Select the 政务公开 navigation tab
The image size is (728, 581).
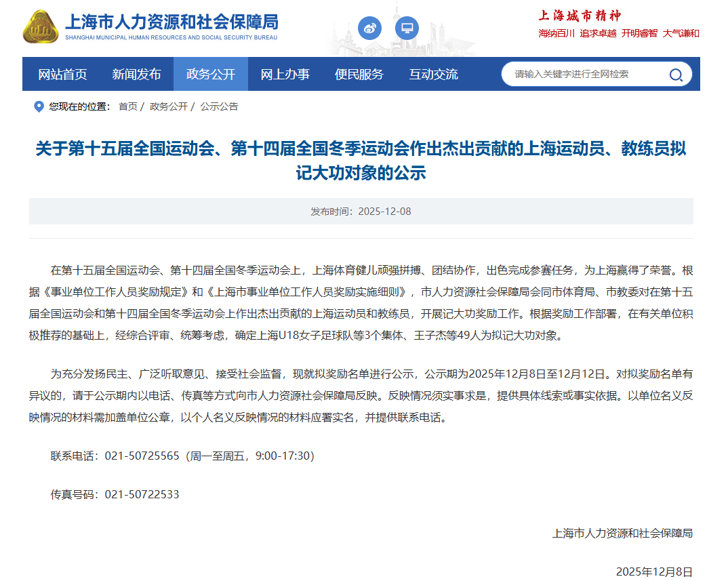coord(211,75)
